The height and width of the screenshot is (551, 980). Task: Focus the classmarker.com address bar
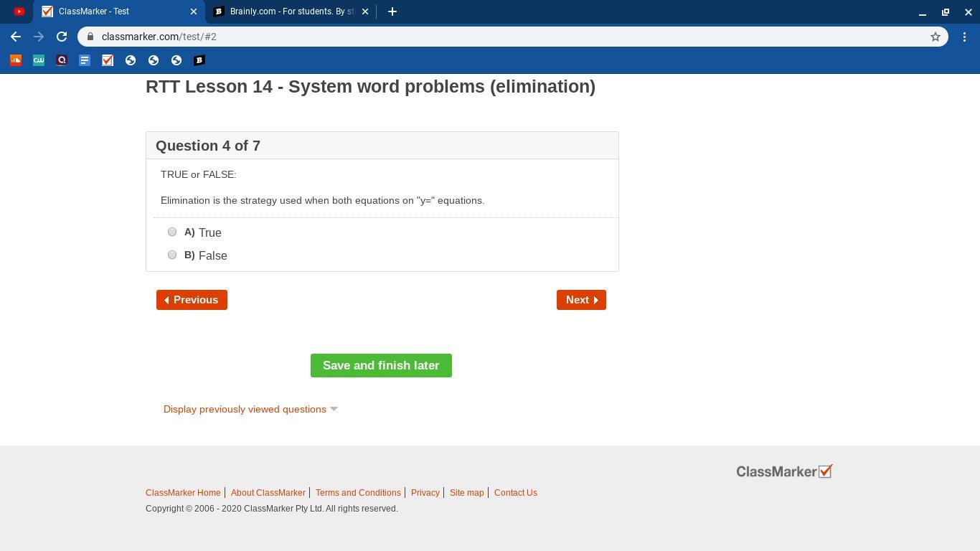click(x=513, y=37)
